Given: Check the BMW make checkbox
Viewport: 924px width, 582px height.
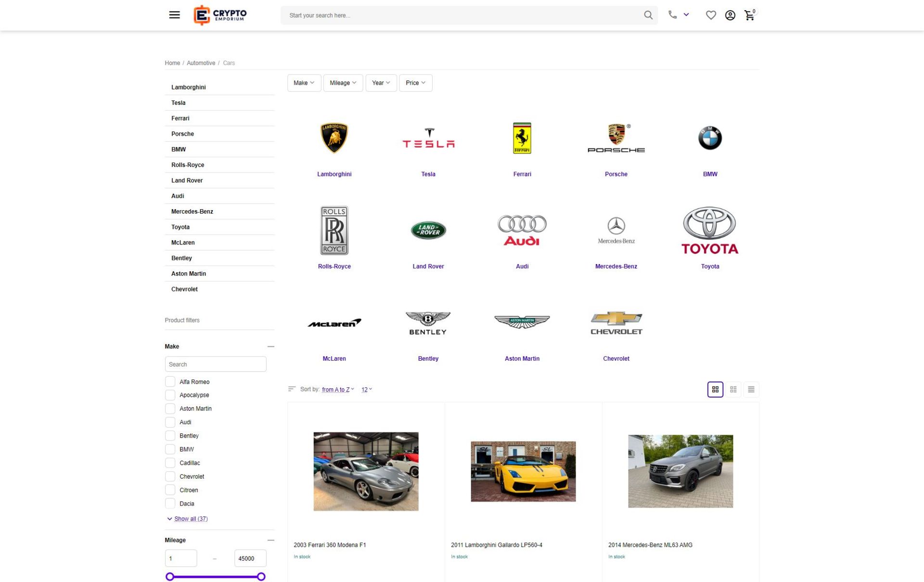Looking at the screenshot, I should coord(170,449).
